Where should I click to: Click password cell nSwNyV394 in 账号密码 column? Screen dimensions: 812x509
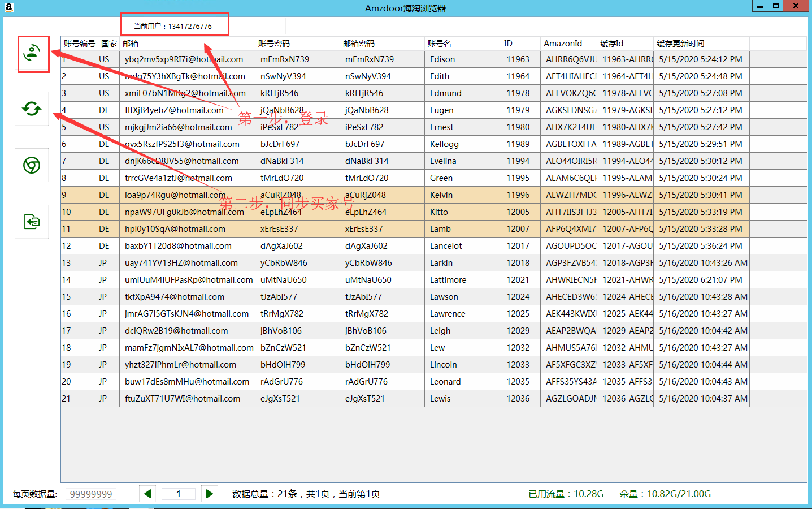[x=298, y=76]
